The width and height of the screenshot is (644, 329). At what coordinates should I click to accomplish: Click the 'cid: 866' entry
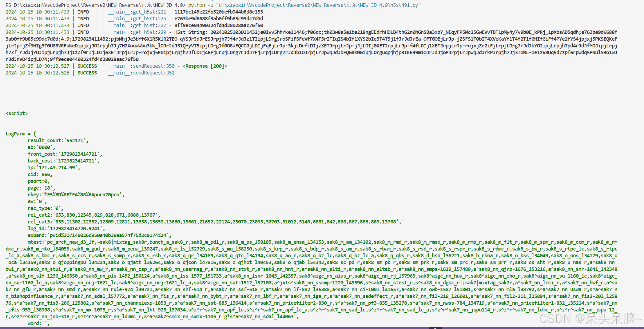tap(40, 174)
